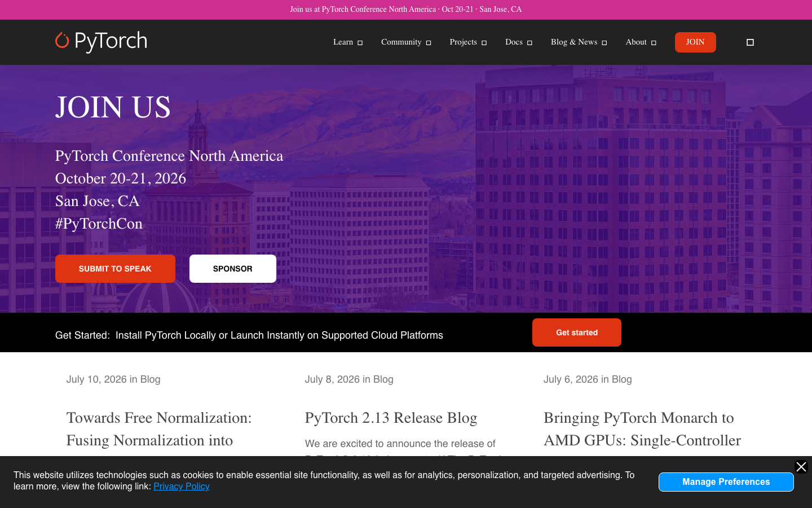Open the search icon in header

750,42
